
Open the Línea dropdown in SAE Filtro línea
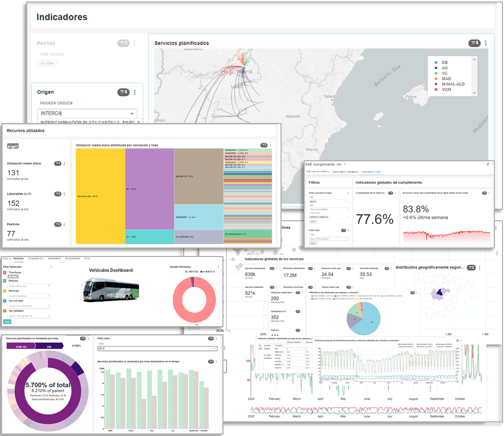point(329,239)
